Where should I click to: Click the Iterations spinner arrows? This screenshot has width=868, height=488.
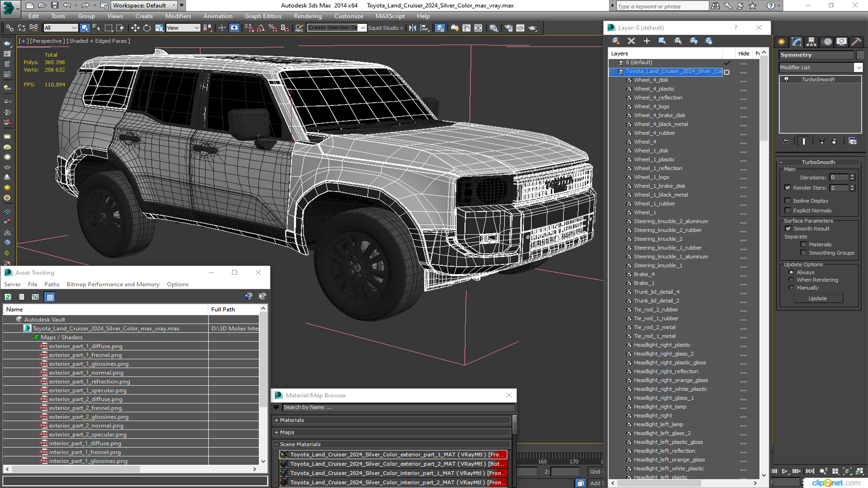852,178
